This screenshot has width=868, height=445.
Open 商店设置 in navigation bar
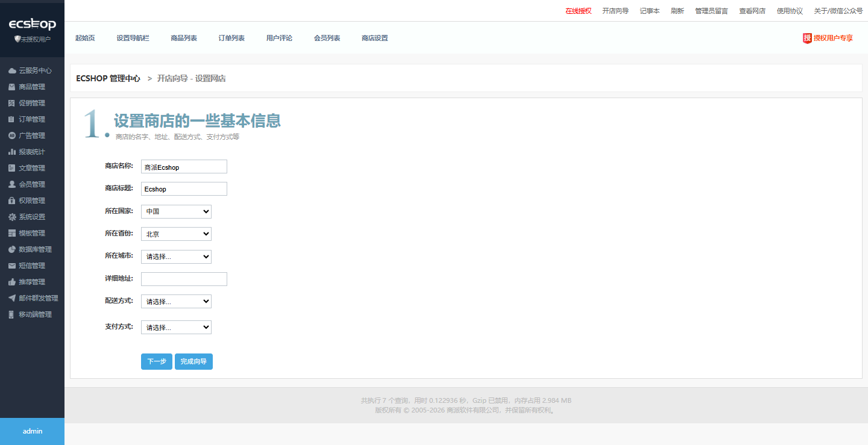point(374,38)
